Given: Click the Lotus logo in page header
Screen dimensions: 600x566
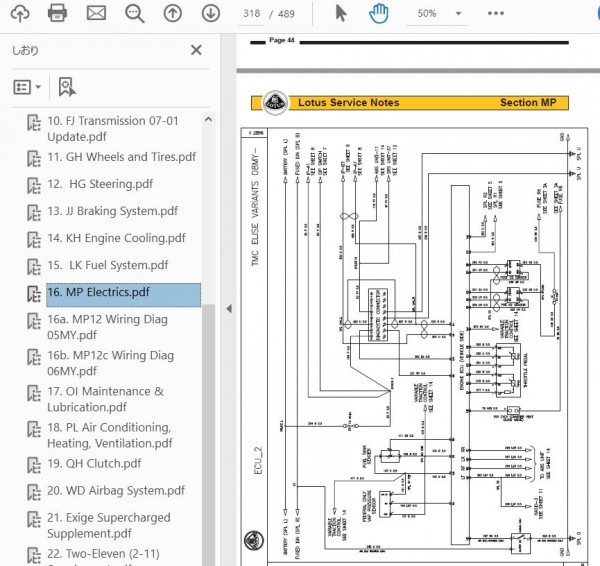Looking at the screenshot, I should coord(275,103).
